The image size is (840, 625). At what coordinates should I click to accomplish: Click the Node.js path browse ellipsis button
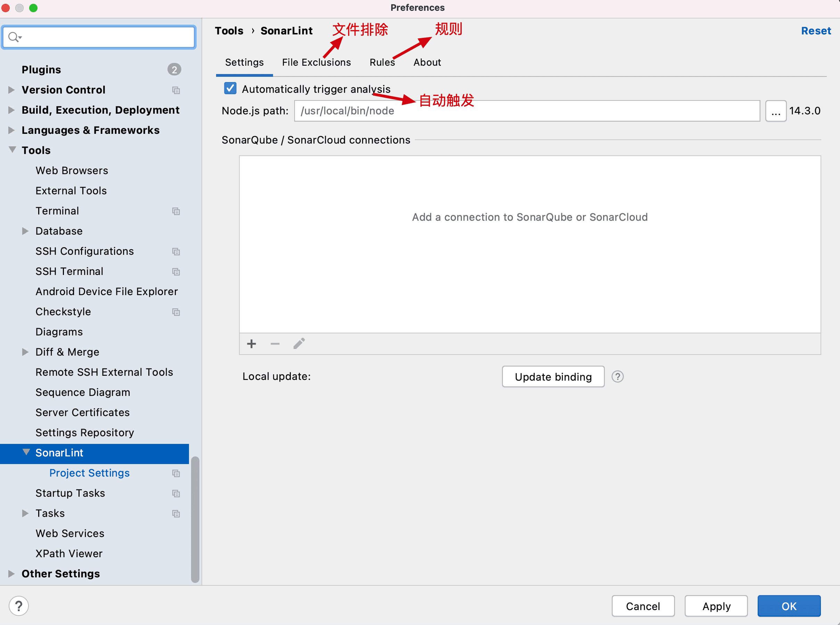[x=775, y=111]
